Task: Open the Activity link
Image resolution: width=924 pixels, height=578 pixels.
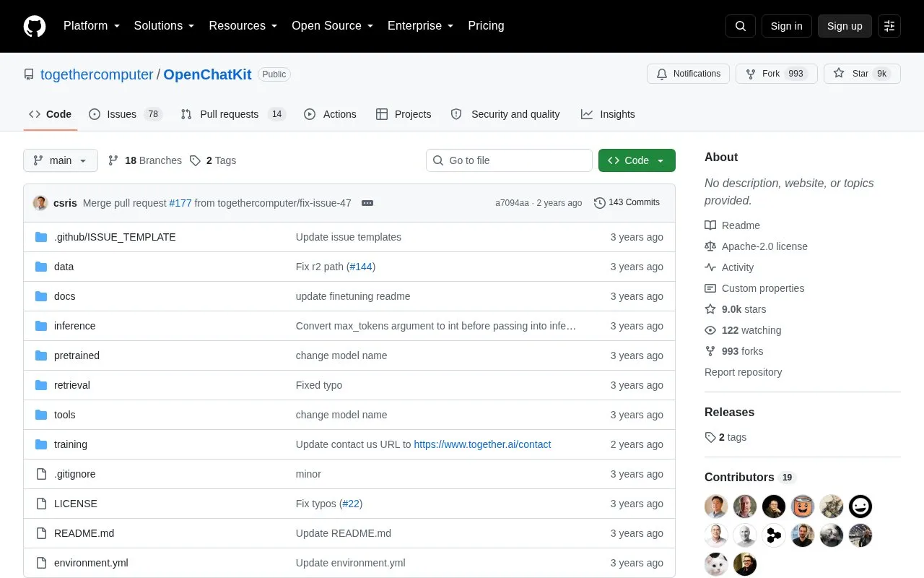Action: tap(730, 267)
